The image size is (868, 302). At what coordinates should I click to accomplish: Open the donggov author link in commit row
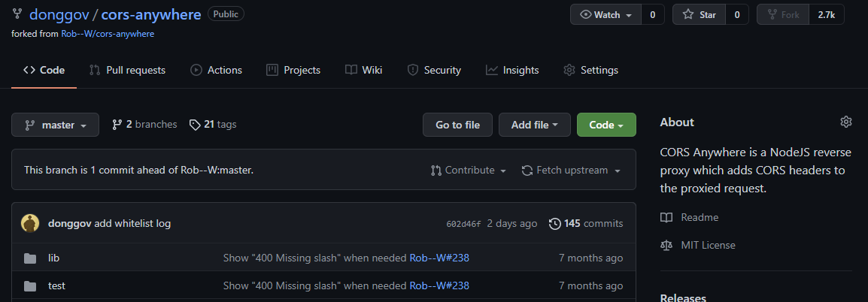click(70, 223)
